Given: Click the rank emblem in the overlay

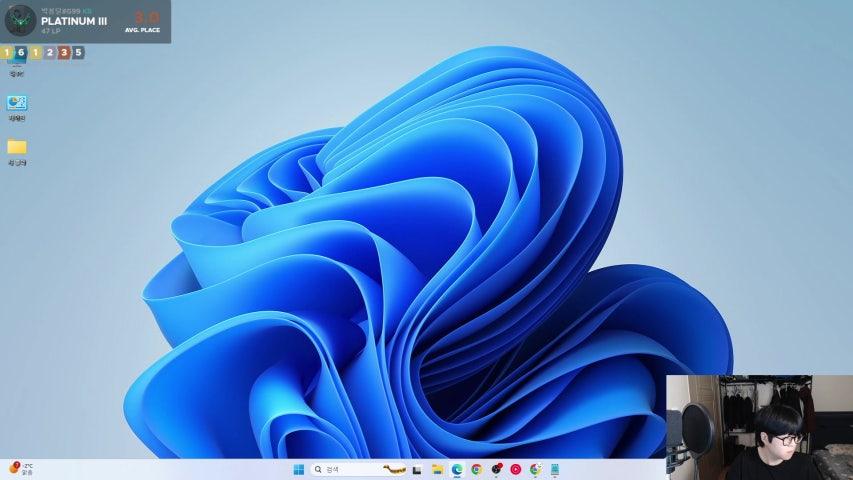Looking at the screenshot, I should [20, 21].
